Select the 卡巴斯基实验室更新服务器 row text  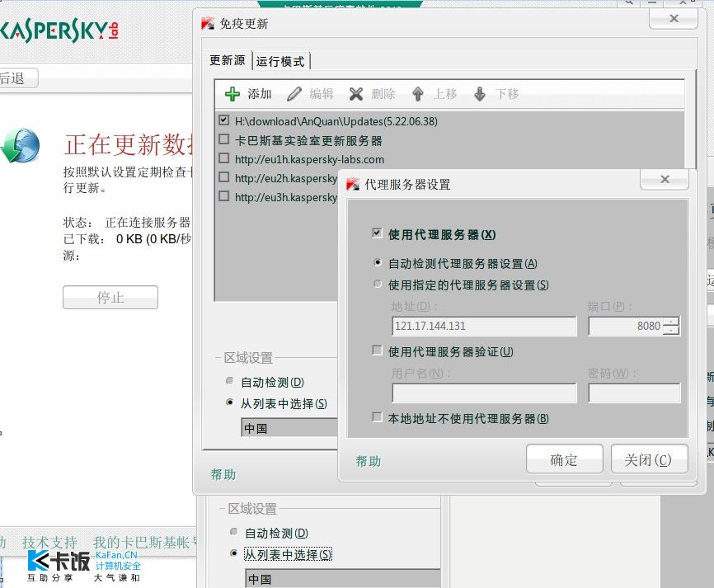[x=308, y=141]
